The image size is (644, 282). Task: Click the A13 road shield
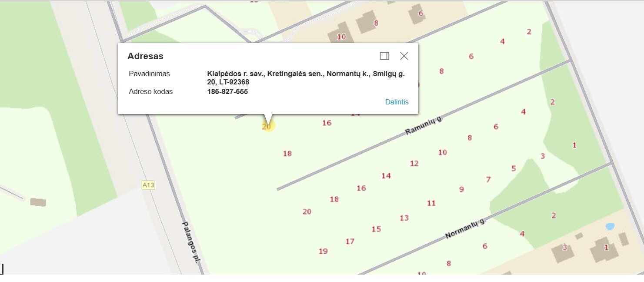click(x=148, y=185)
